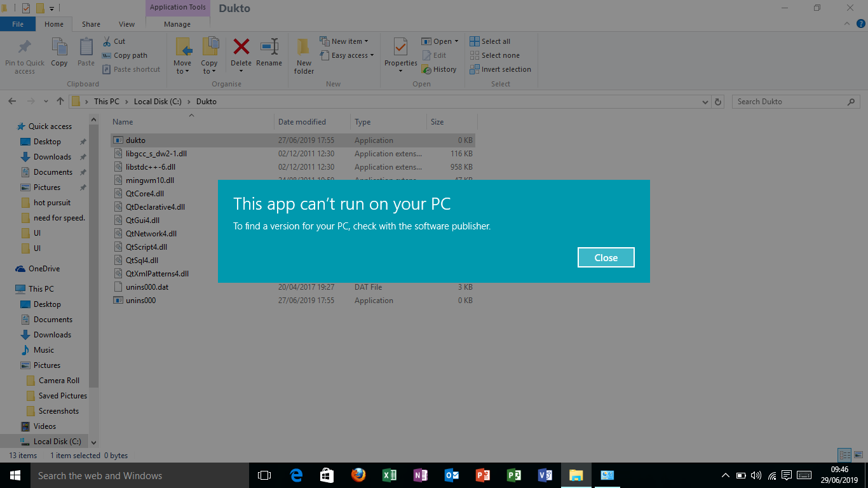Open the File tab
Image resolution: width=868 pixels, height=488 pixels.
(x=18, y=24)
